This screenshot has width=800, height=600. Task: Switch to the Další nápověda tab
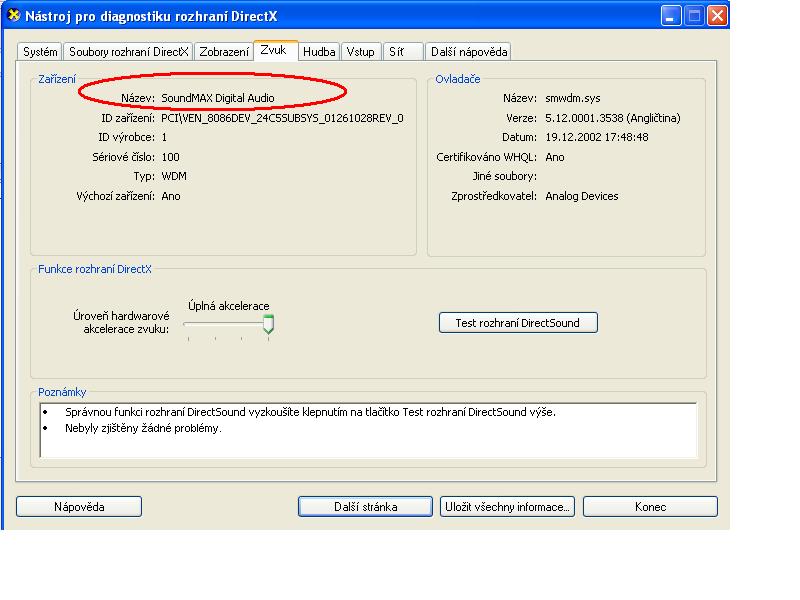468,52
